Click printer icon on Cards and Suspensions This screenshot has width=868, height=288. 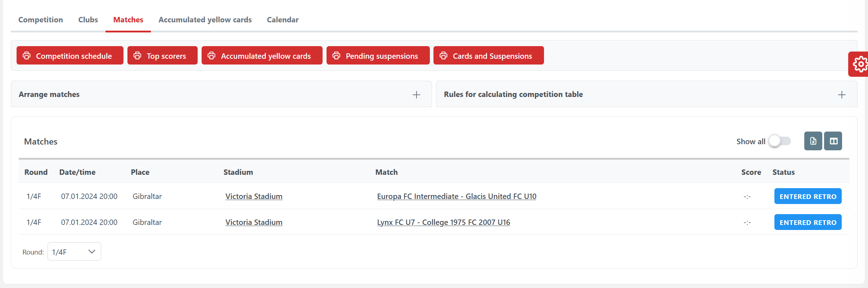click(443, 56)
